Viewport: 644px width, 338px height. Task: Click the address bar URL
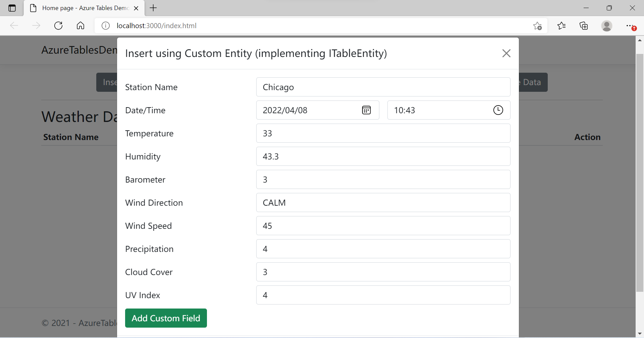click(156, 26)
